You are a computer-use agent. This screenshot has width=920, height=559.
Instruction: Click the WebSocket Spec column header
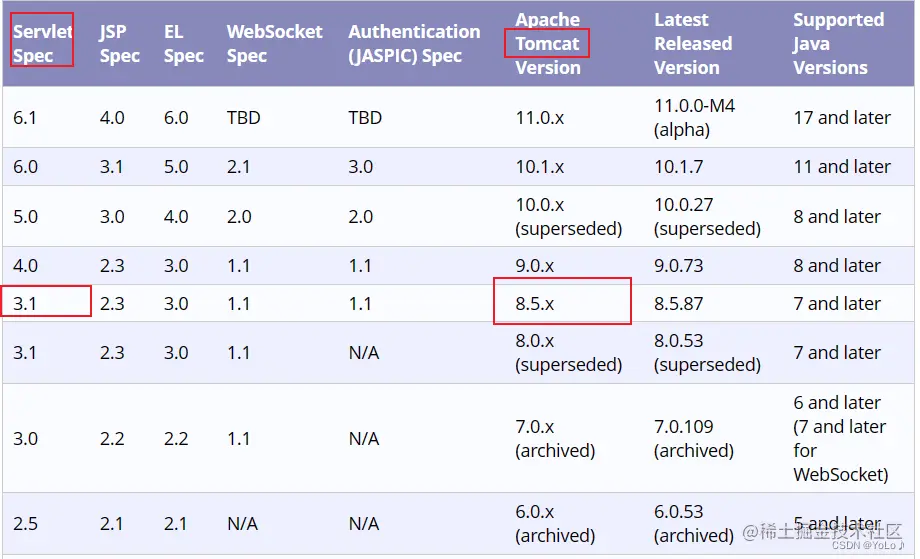(x=275, y=43)
